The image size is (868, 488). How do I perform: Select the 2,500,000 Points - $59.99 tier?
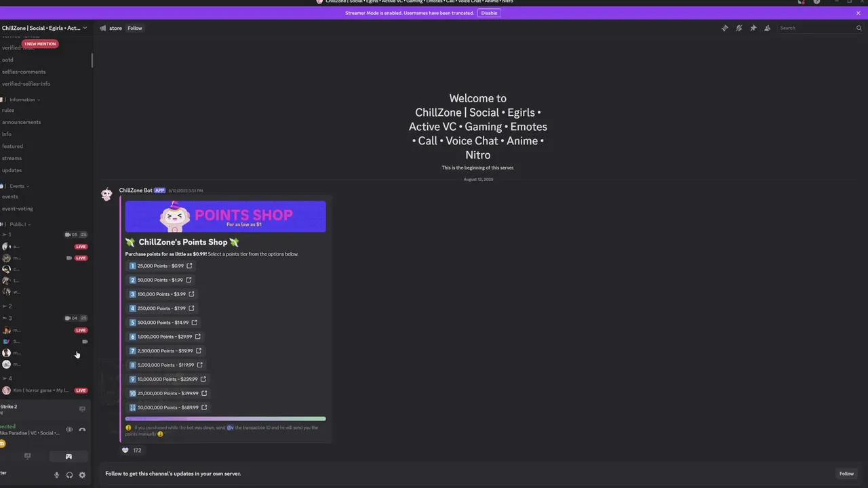(165, 351)
